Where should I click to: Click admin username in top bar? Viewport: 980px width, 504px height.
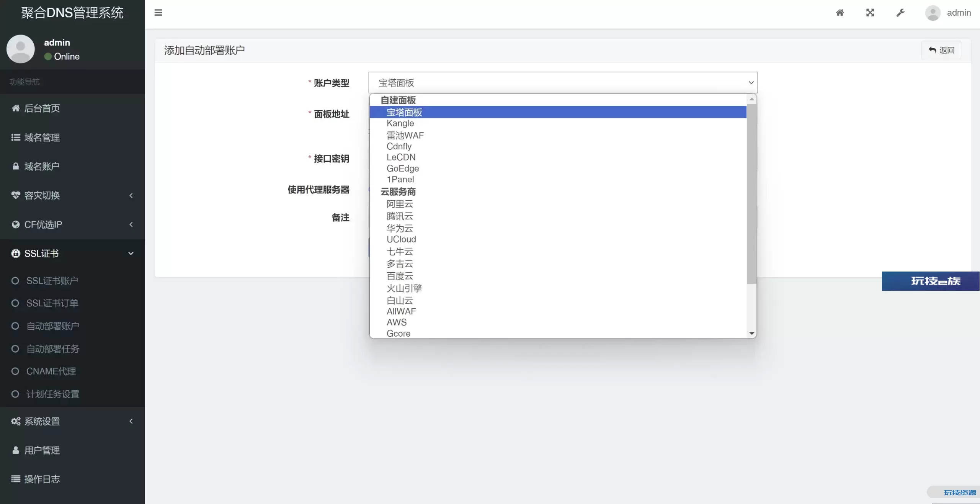click(959, 13)
